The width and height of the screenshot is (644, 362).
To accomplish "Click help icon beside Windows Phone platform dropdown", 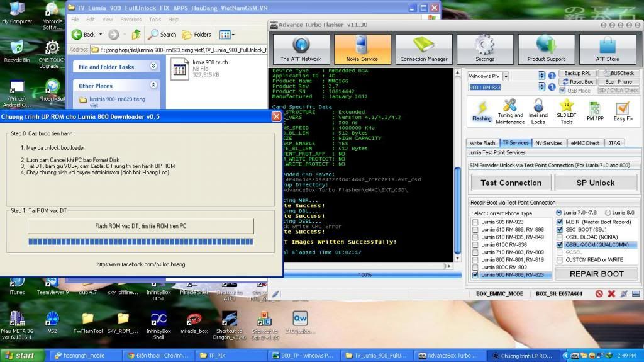I will coord(552,76).
